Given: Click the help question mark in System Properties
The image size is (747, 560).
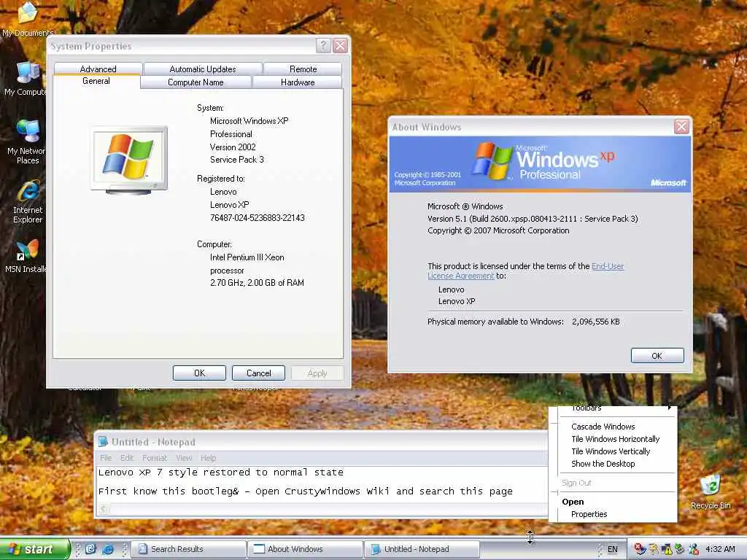Looking at the screenshot, I should point(323,46).
